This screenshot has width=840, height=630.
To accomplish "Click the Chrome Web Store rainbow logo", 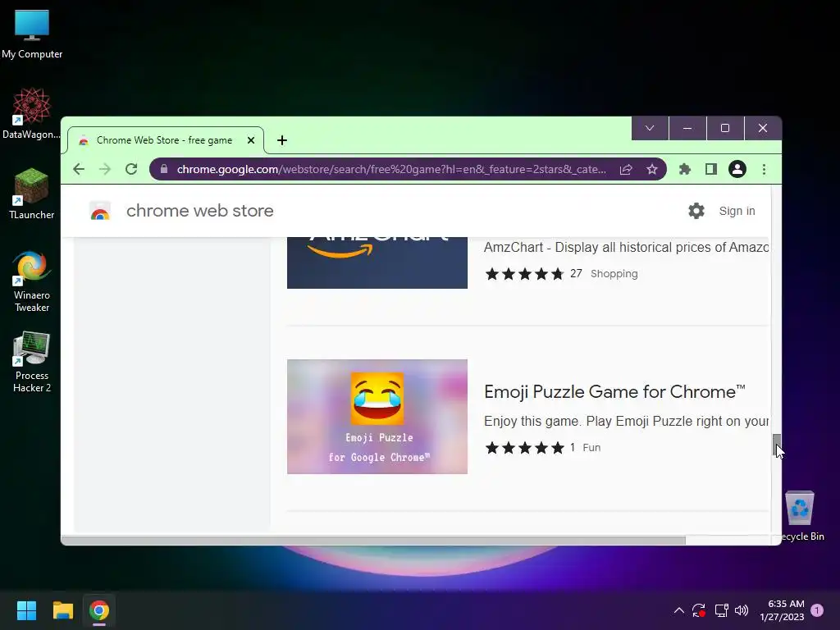I will tap(100, 211).
